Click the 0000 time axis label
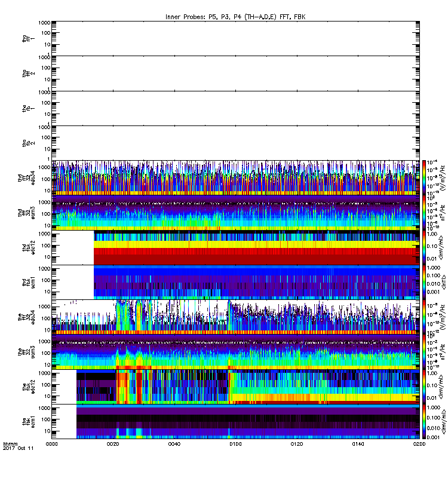The height and width of the screenshot is (478, 448). pyautogui.click(x=51, y=444)
